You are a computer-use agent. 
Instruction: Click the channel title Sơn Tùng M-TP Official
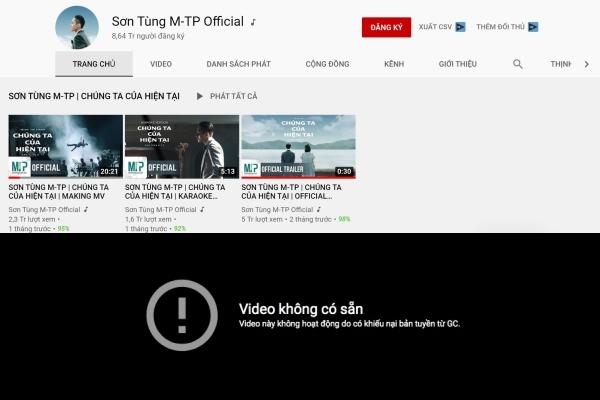click(x=178, y=21)
